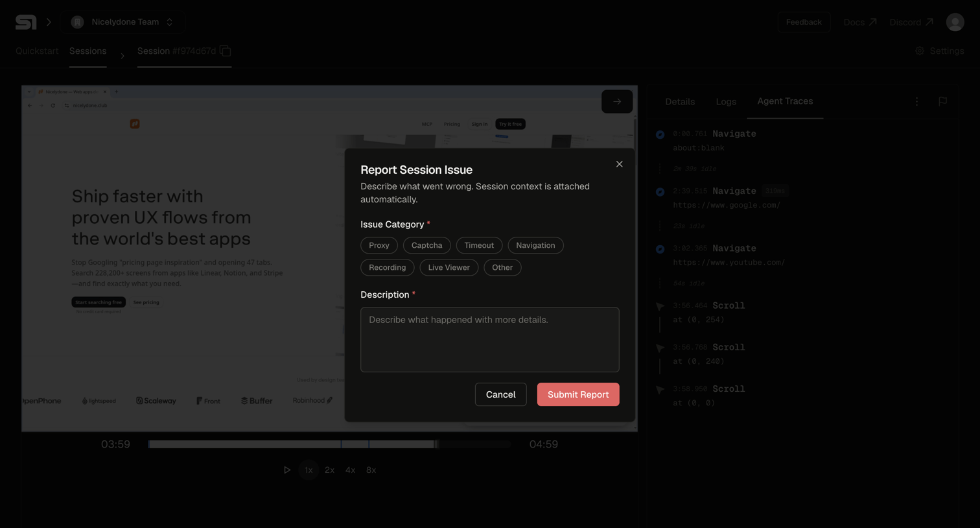Open Settings with the gear icon
The width and height of the screenshot is (980, 528).
click(939, 51)
